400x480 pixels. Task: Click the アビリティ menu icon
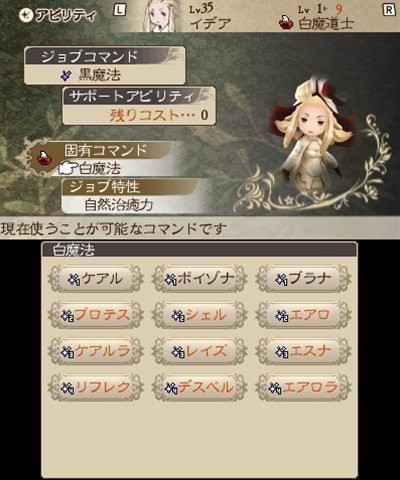coord(25,15)
